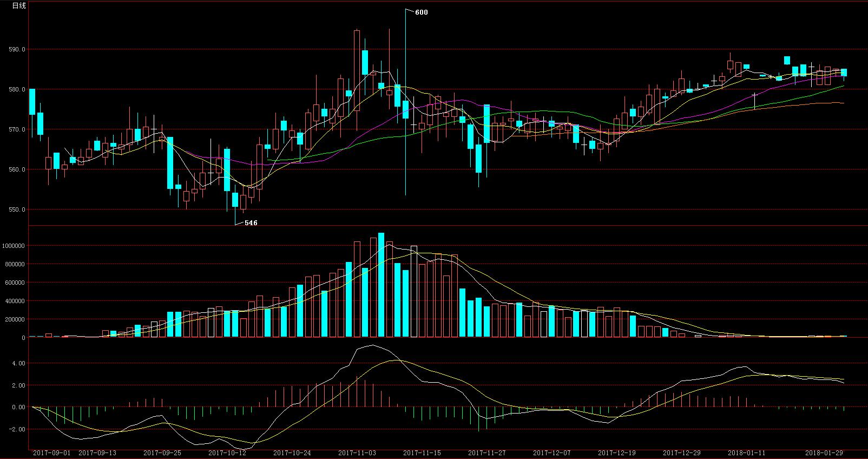The height and width of the screenshot is (459, 868).
Task: Select the 2017-09-13 date label
Action: click(x=98, y=453)
